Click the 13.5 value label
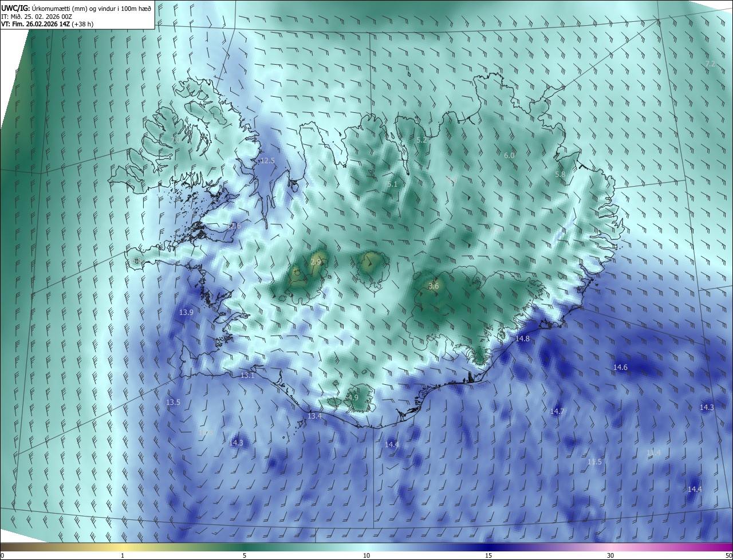The height and width of the screenshot is (560, 733). click(x=173, y=403)
